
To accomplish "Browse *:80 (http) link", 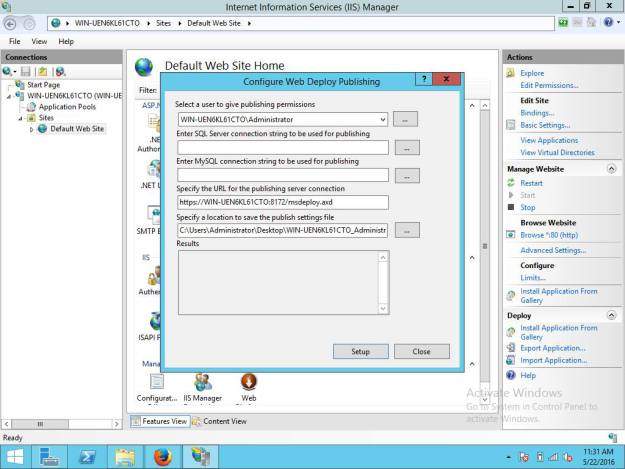I will tap(549, 235).
